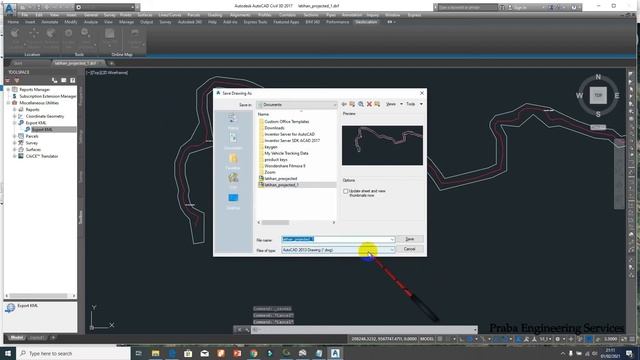Click the command line input box
This screenshot has width=640, height=360.
[363, 329]
